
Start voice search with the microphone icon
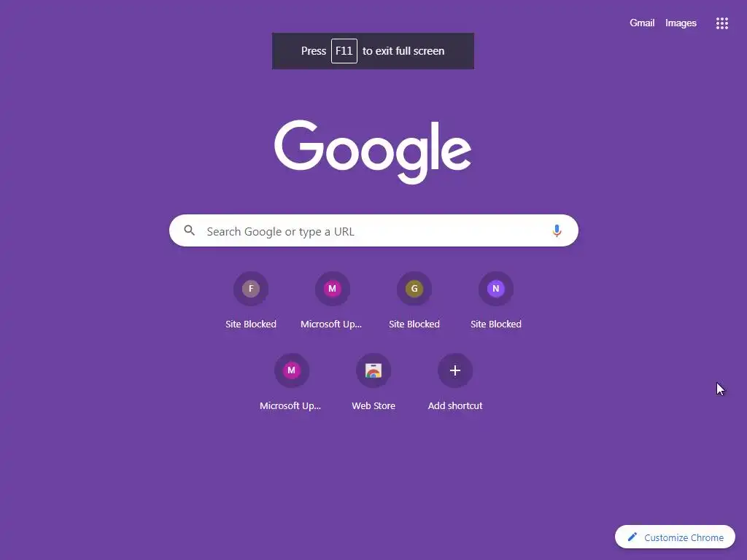coord(557,231)
